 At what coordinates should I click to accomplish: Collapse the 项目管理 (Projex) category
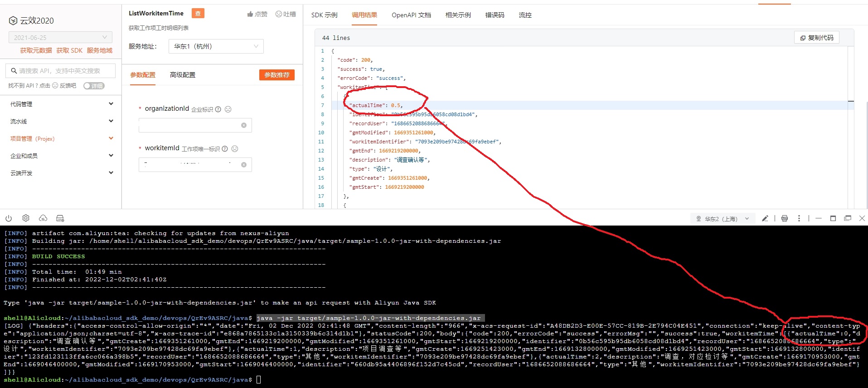(61, 138)
